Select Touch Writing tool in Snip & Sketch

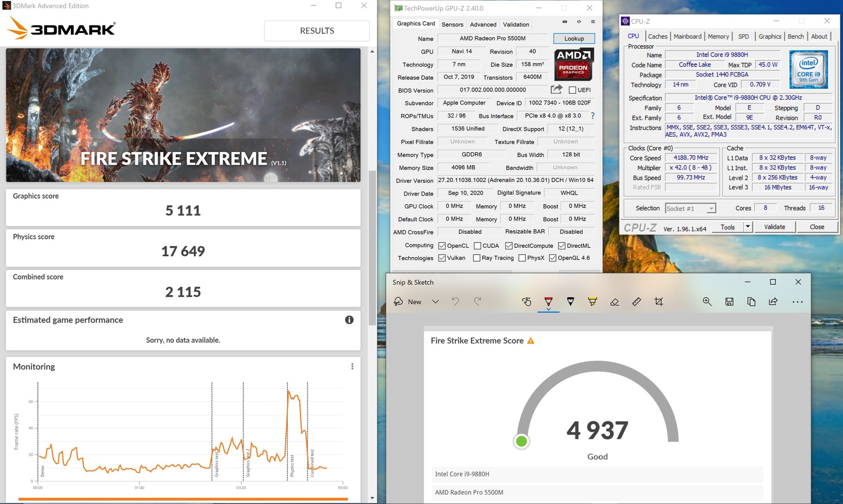pyautogui.click(x=526, y=301)
